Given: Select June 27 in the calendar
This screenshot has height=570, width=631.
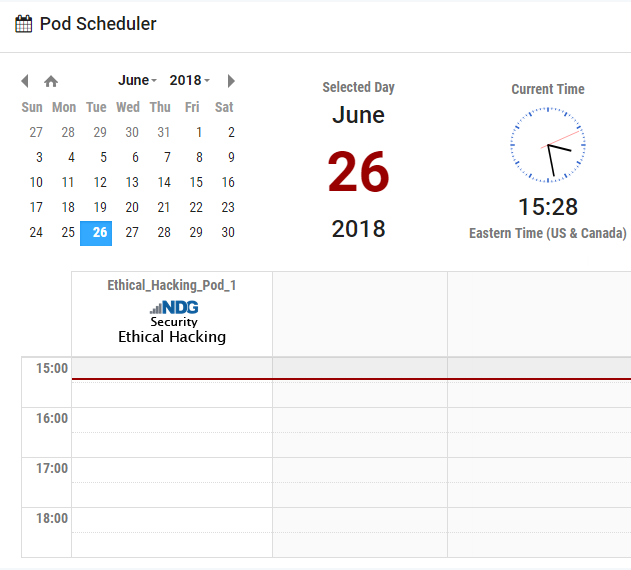Looking at the screenshot, I should click(x=132, y=232).
